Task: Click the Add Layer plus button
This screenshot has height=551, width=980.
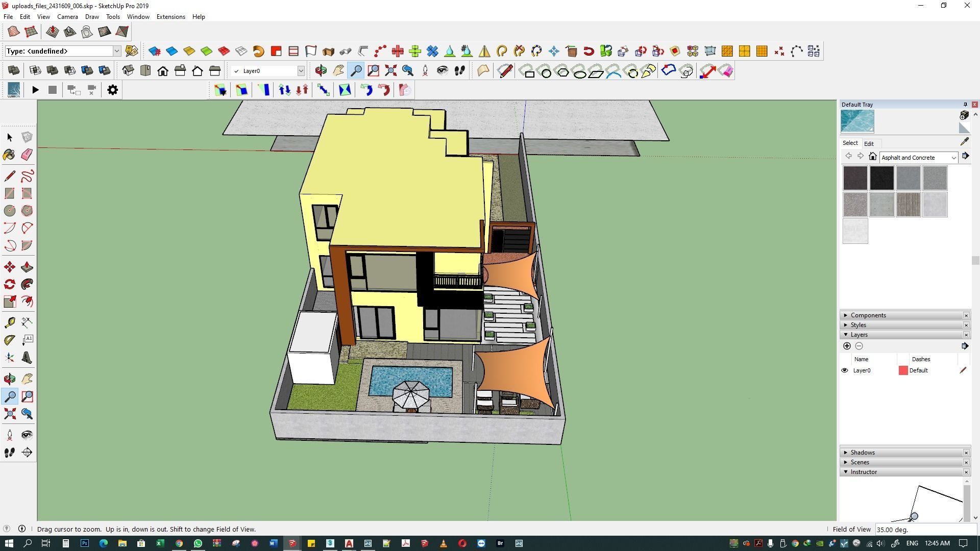Action: (847, 346)
